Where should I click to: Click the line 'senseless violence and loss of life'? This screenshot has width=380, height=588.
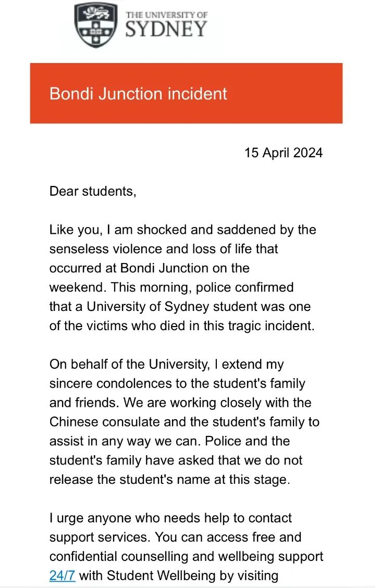[164, 249]
